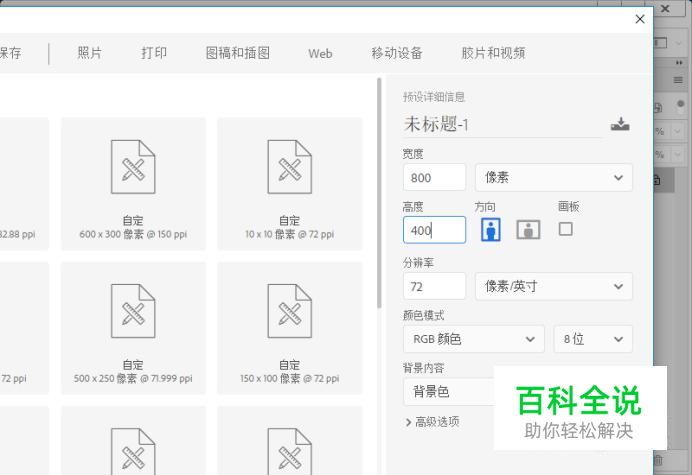Close the new document dialog
692x475 pixels.
click(640, 19)
